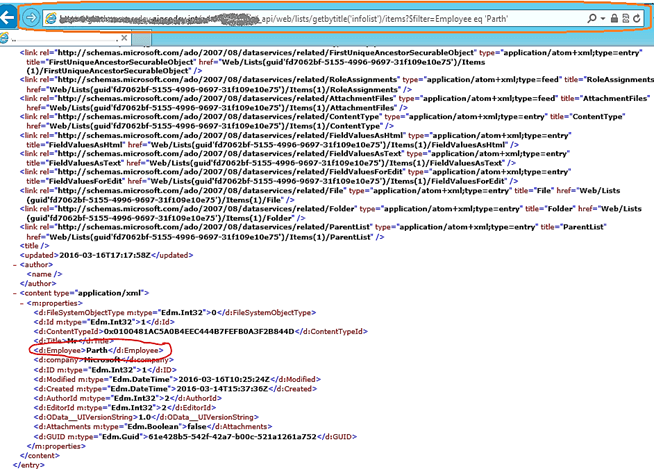This screenshot has height=469, width=654.
Task: Click the Forward navigation arrow button
Action: coord(30,18)
